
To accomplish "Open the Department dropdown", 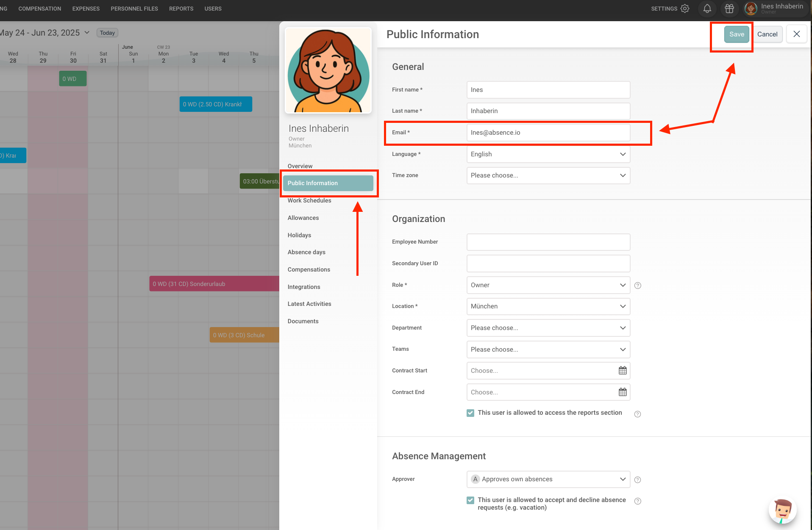I will coord(548,328).
